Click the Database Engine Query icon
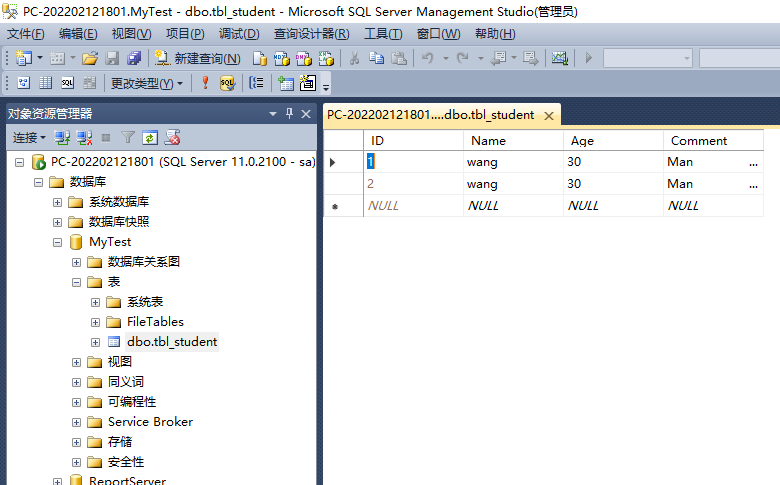Viewport: 780px width, 485px height. (x=260, y=59)
